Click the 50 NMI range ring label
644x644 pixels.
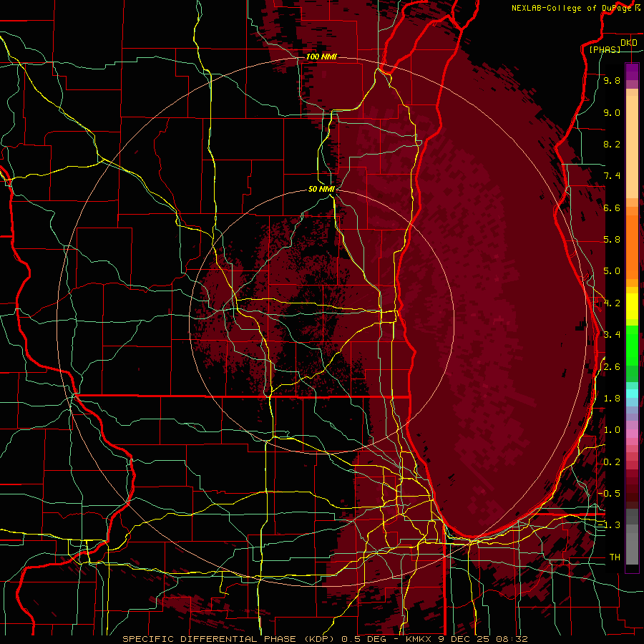[x=321, y=189]
